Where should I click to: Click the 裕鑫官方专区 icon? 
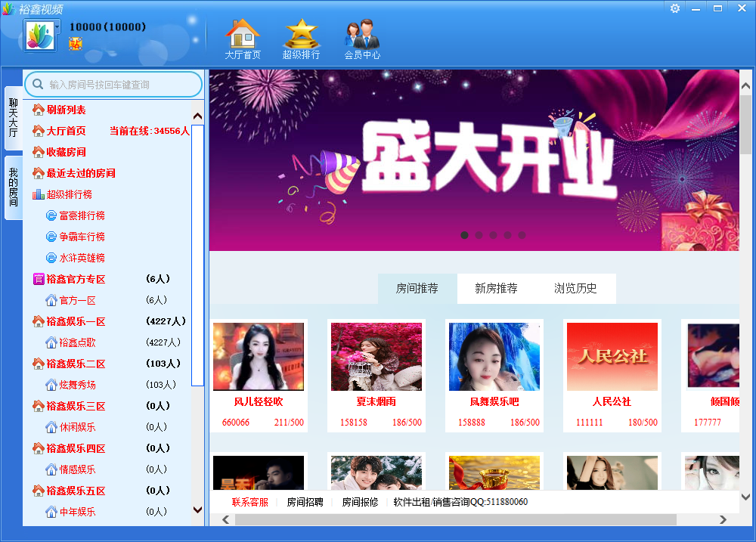pyautogui.click(x=39, y=279)
